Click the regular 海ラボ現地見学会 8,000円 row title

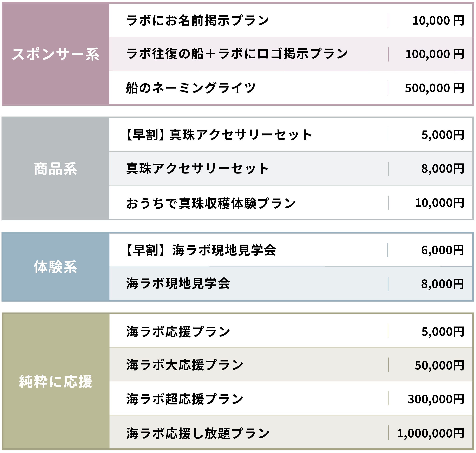pyautogui.click(x=178, y=284)
